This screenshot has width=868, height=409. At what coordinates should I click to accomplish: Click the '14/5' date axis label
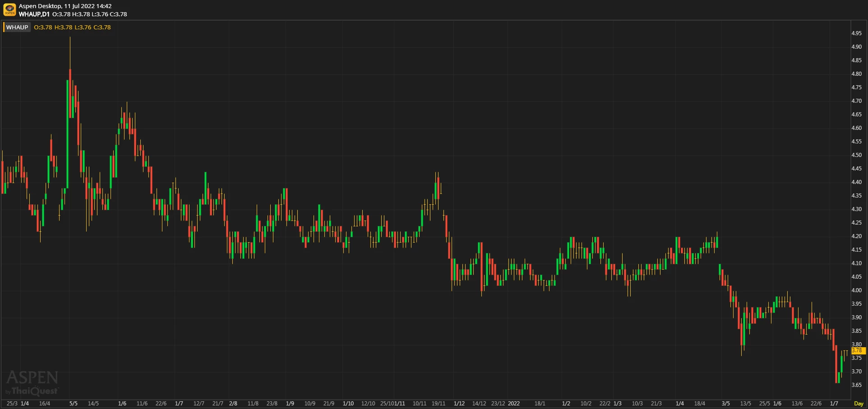pos(93,404)
